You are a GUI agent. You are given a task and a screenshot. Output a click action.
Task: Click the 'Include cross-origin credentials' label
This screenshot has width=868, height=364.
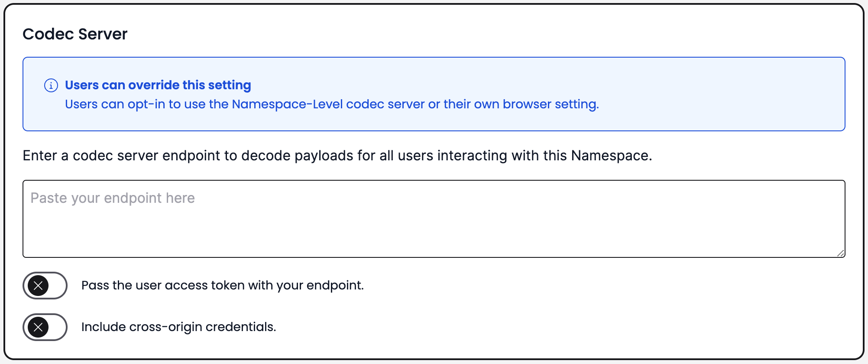178,327
